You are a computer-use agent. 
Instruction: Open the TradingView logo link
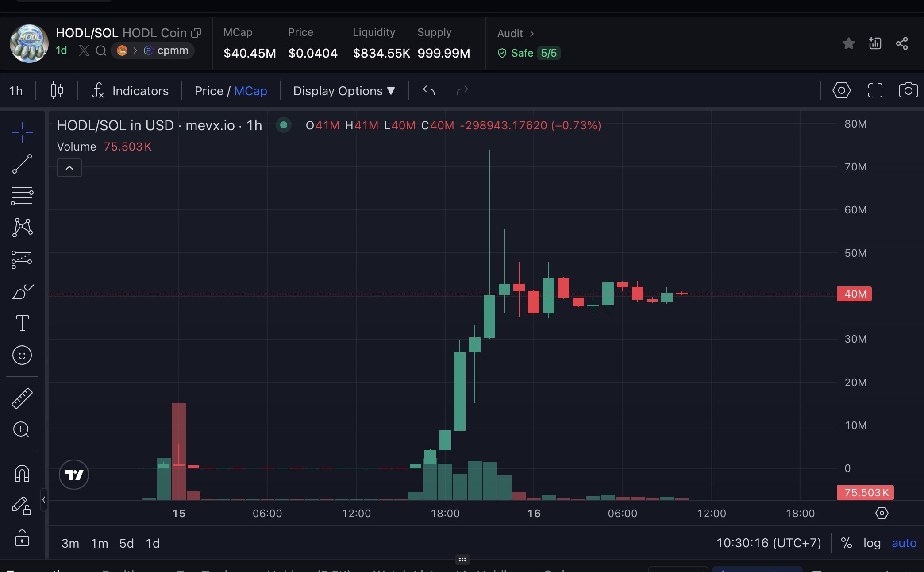coord(74,475)
